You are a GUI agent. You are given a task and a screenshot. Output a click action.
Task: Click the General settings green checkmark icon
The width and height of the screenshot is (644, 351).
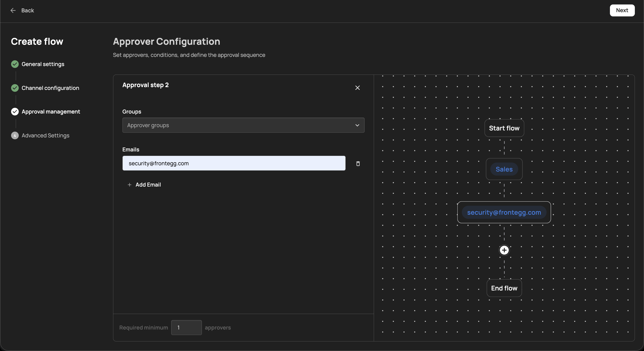15,64
